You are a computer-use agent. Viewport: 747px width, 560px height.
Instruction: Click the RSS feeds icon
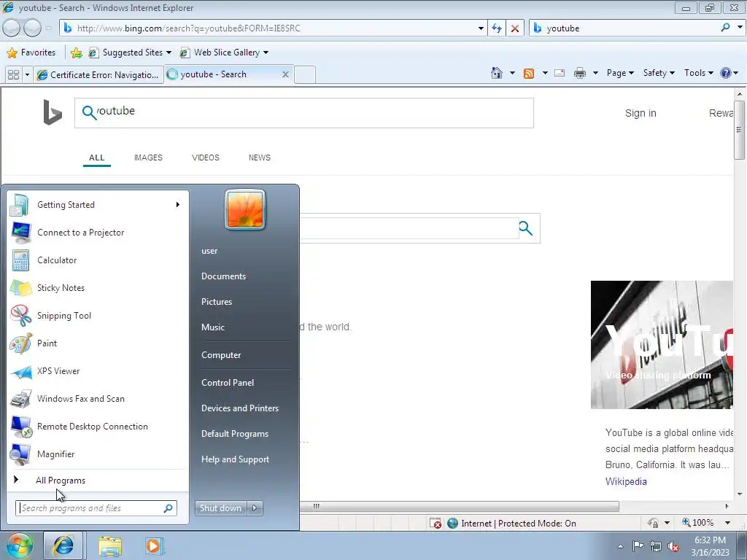click(x=529, y=74)
